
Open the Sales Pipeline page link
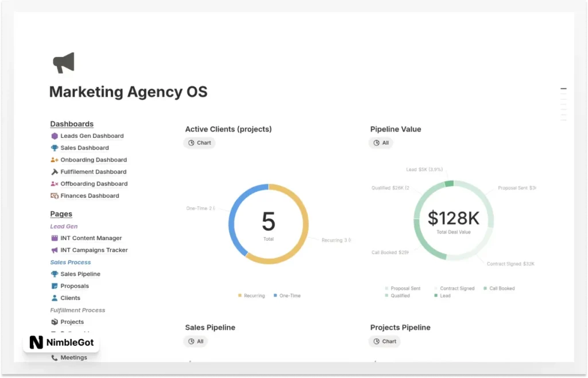click(x=80, y=275)
